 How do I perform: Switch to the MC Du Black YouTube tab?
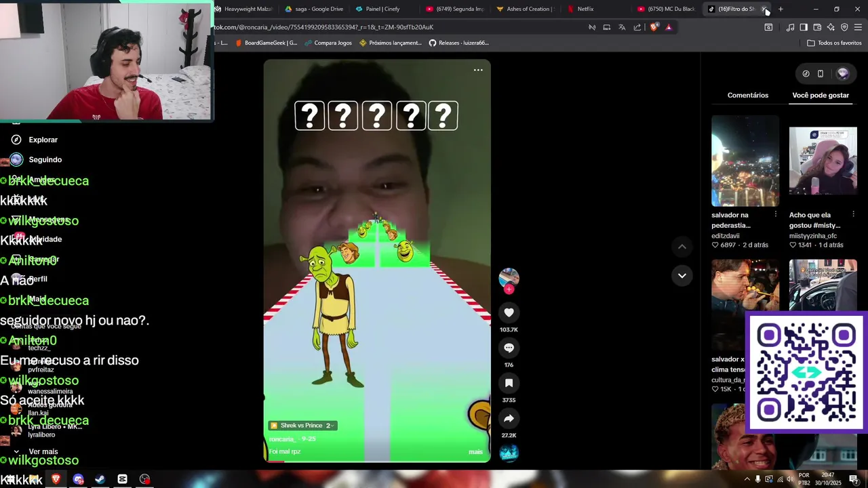[x=666, y=9]
